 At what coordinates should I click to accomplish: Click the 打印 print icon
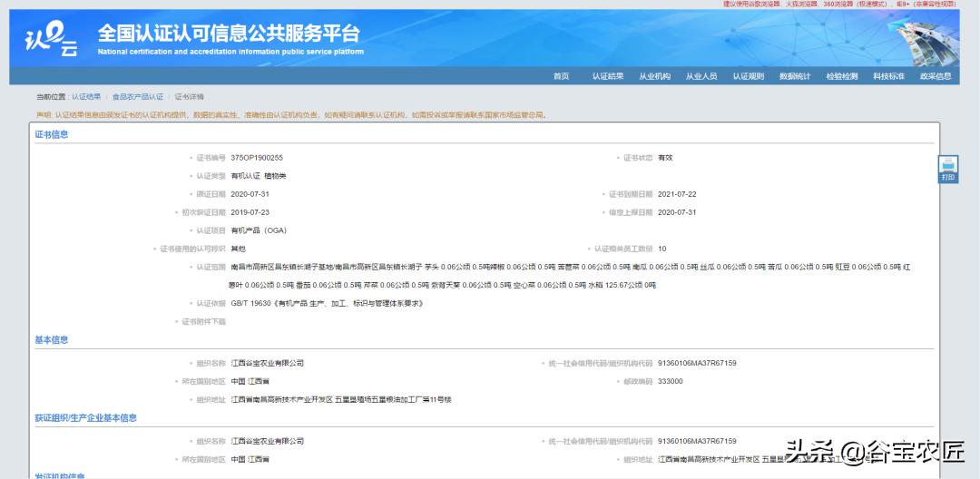click(948, 170)
